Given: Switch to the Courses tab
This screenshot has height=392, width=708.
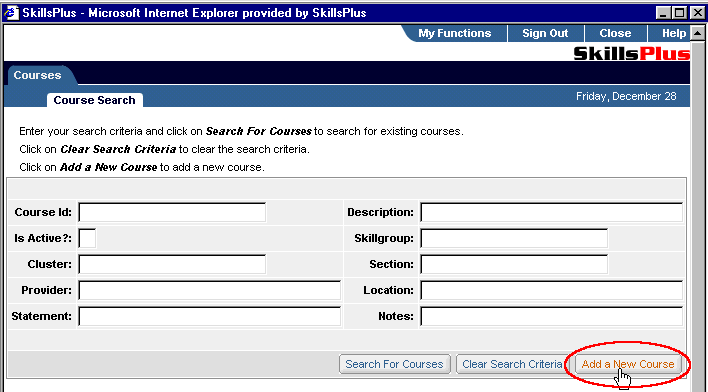Looking at the screenshot, I should [37, 75].
